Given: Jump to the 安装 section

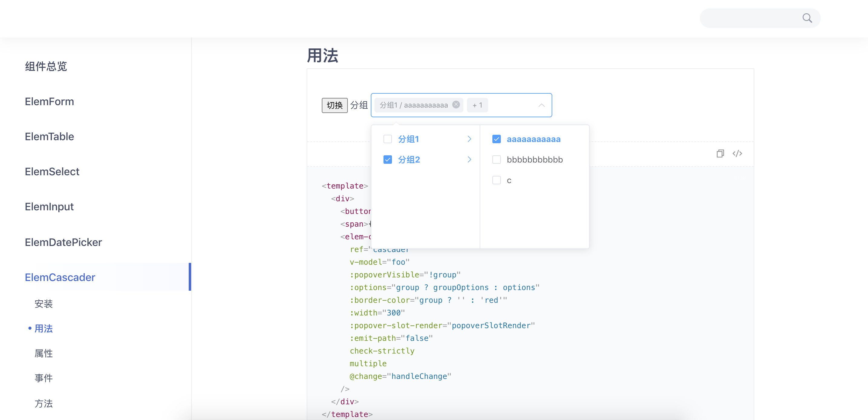Looking at the screenshot, I should click(44, 304).
